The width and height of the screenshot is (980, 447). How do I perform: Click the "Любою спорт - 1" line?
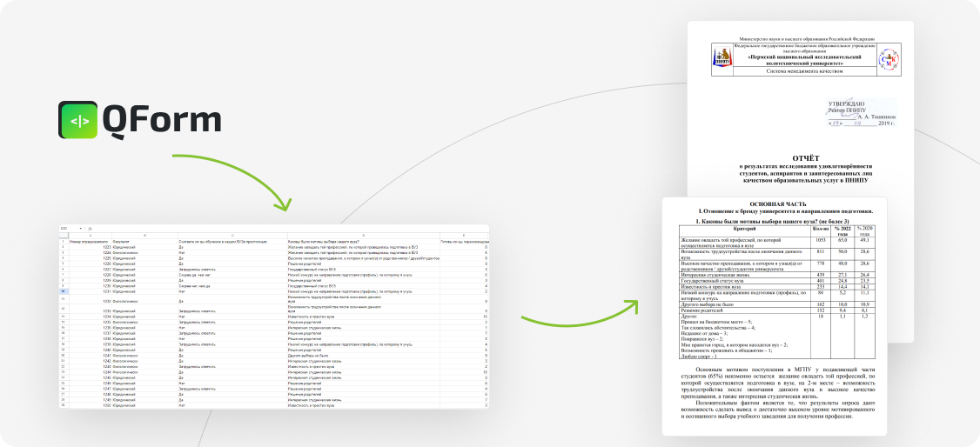[x=699, y=357]
